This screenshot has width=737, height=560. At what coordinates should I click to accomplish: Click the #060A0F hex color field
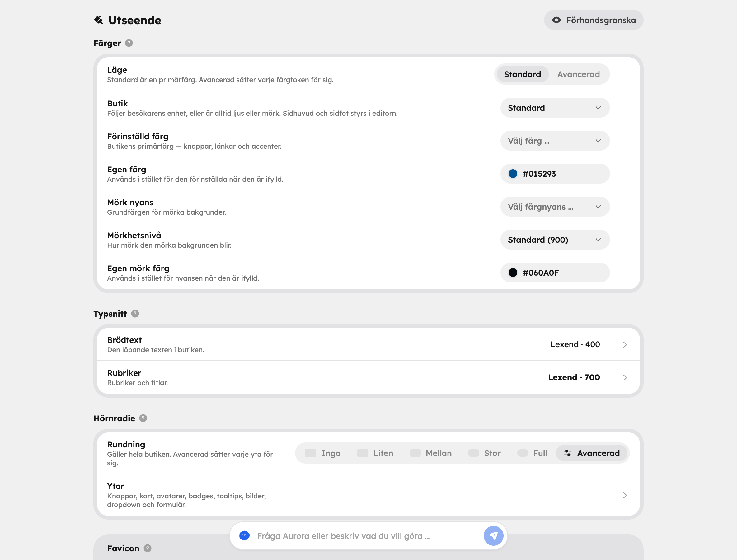[555, 273]
